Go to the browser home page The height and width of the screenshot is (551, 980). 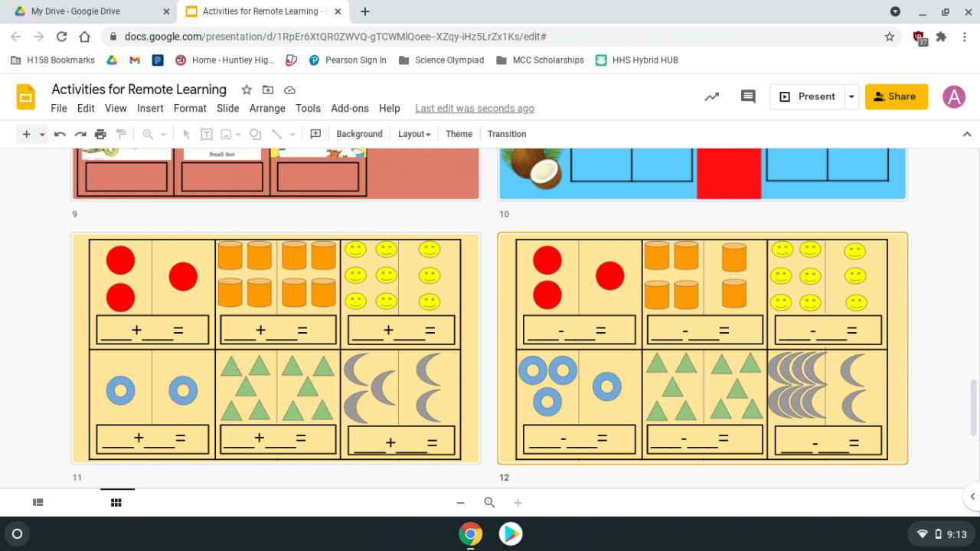[x=86, y=37]
